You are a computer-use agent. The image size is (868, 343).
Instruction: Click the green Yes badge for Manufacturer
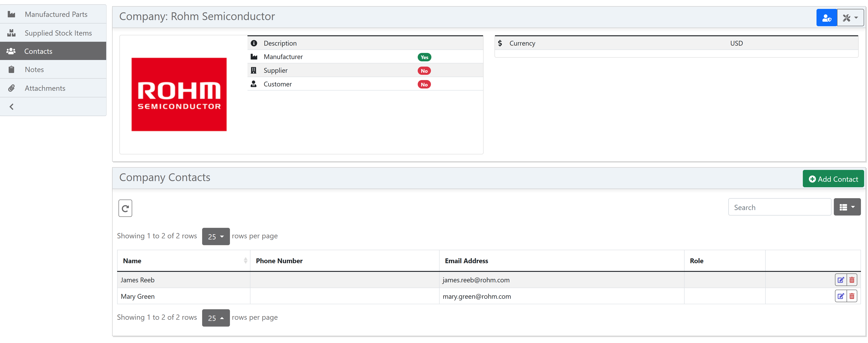424,57
